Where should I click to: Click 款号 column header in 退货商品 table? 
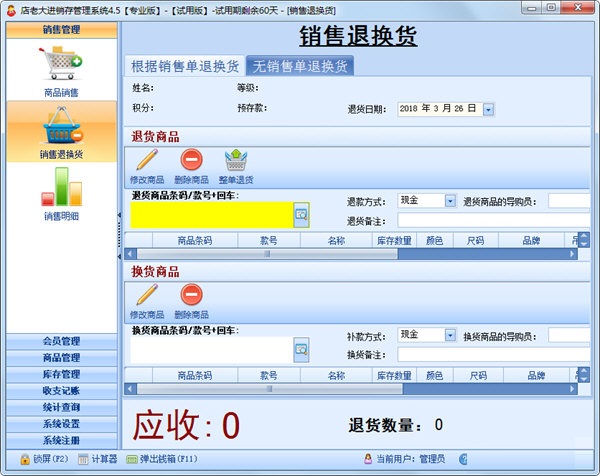click(x=269, y=240)
